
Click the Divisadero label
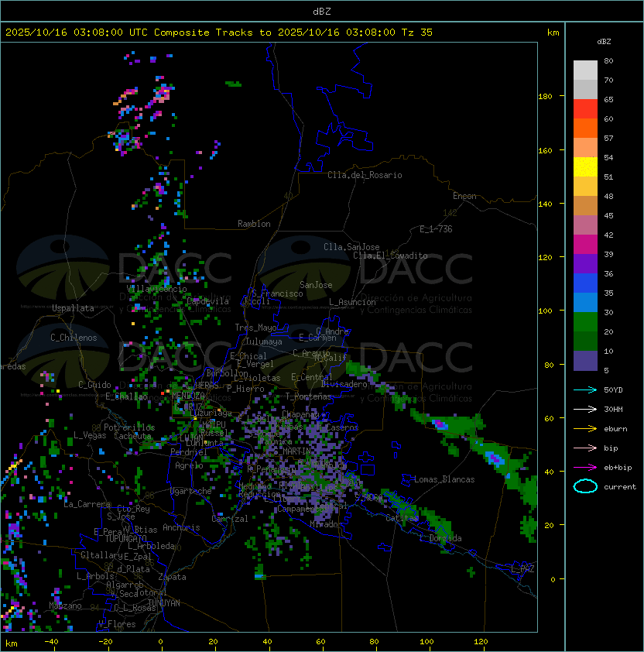point(344,384)
